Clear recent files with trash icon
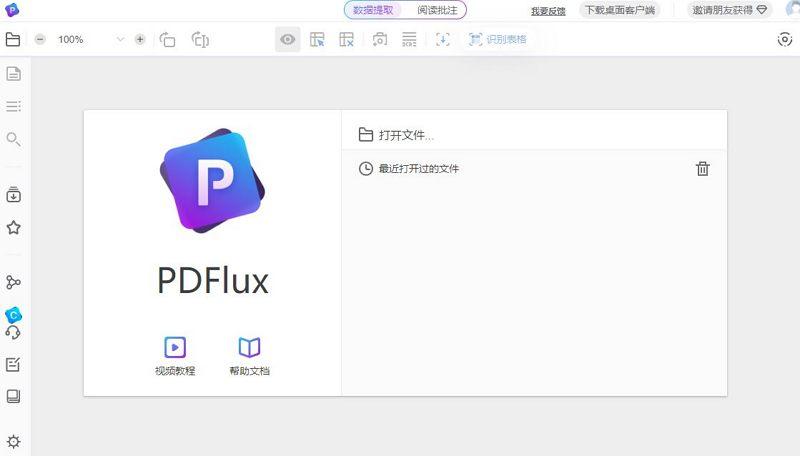 tap(703, 169)
